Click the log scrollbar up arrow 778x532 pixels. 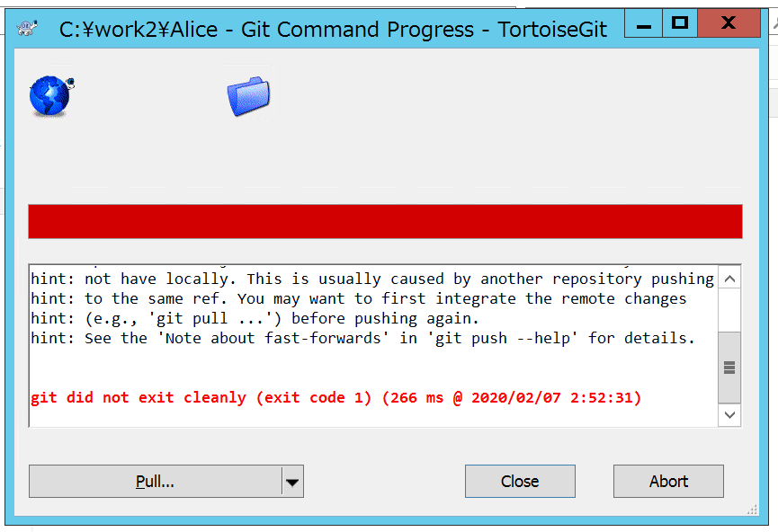[729, 279]
